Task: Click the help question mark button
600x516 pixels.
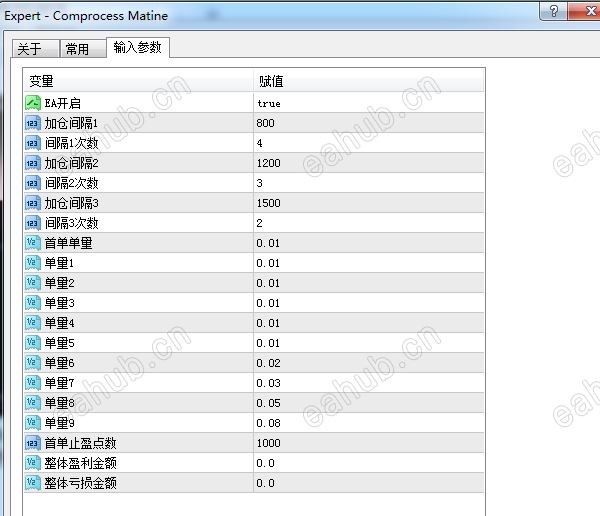Action: pyautogui.click(x=554, y=11)
